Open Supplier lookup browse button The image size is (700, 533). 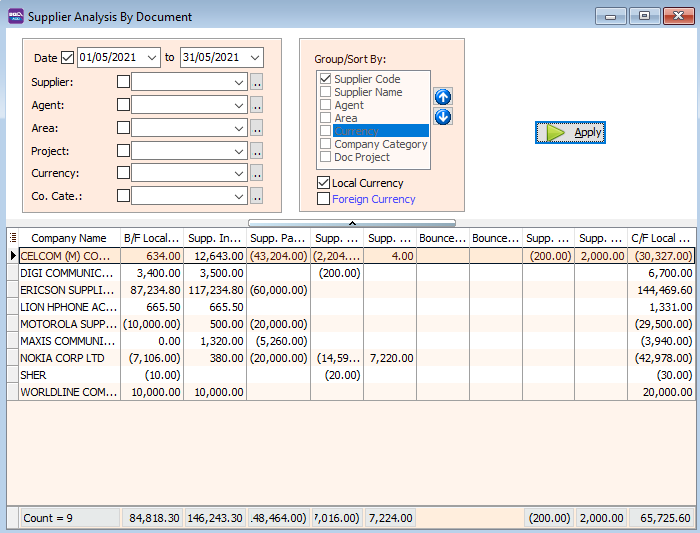coord(256,82)
